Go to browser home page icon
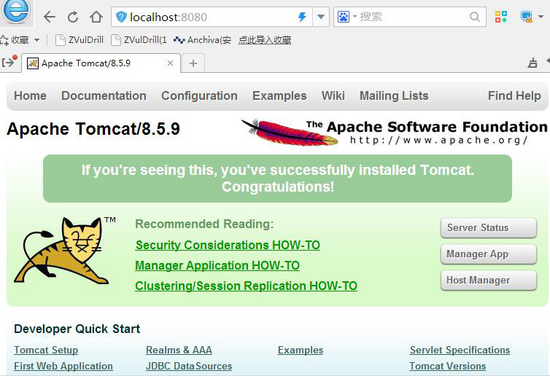 tap(96, 16)
